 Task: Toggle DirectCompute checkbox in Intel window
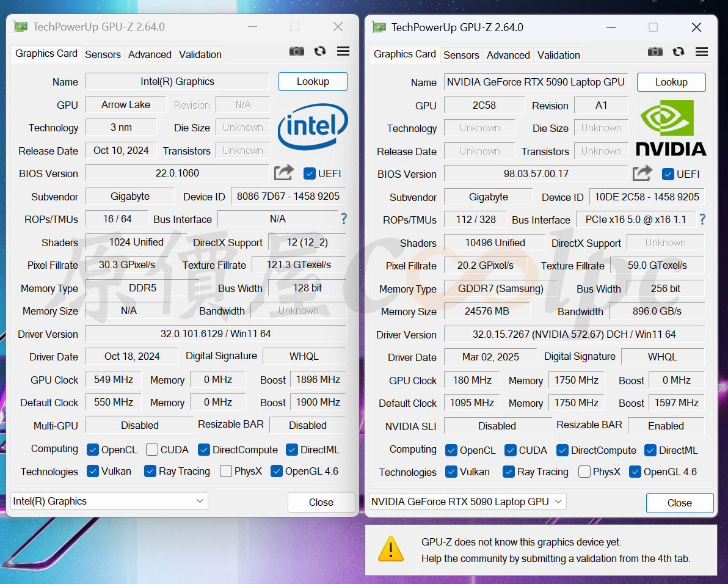tap(204, 450)
